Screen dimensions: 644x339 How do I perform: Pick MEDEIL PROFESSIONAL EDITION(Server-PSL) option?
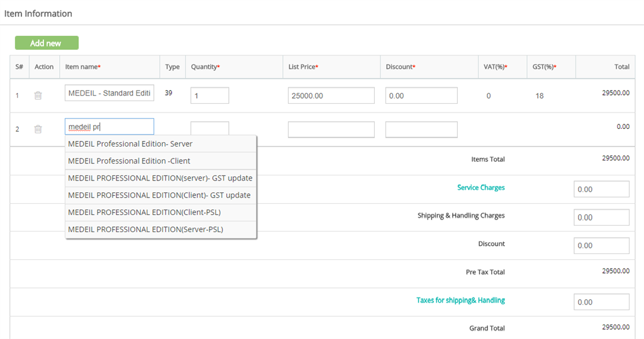[x=160, y=230]
